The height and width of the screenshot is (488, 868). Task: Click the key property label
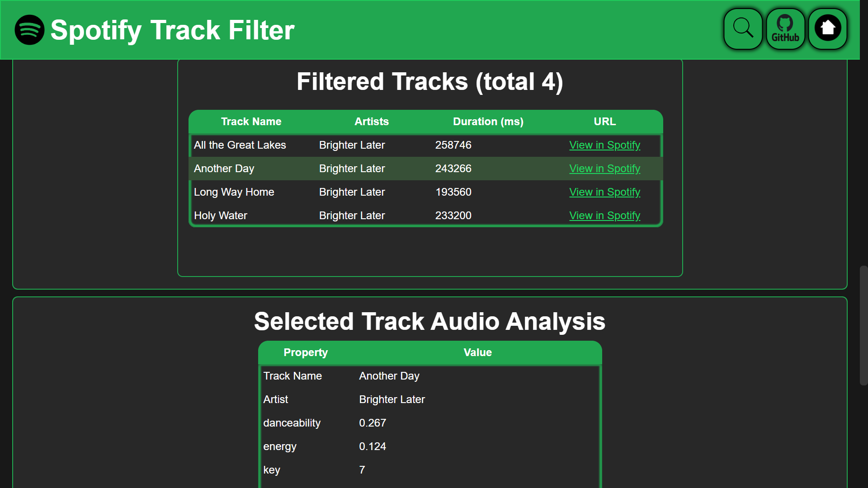pyautogui.click(x=272, y=470)
